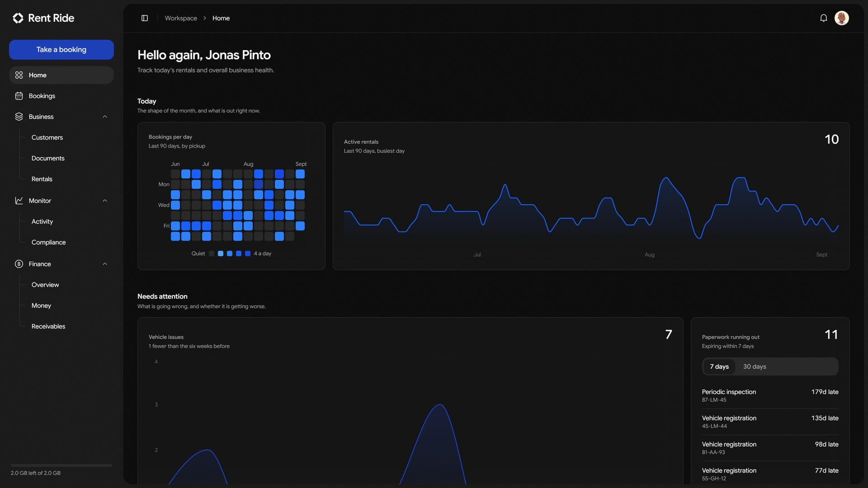Click the Bookings calendar icon
The width and height of the screenshot is (868, 488).
tap(19, 96)
